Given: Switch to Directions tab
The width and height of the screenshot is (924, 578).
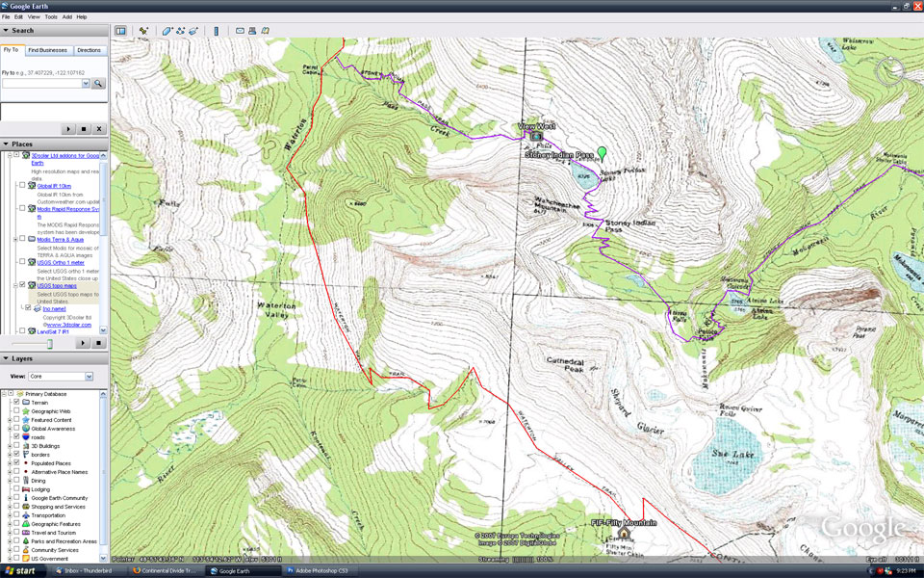Looking at the screenshot, I should click(x=89, y=50).
